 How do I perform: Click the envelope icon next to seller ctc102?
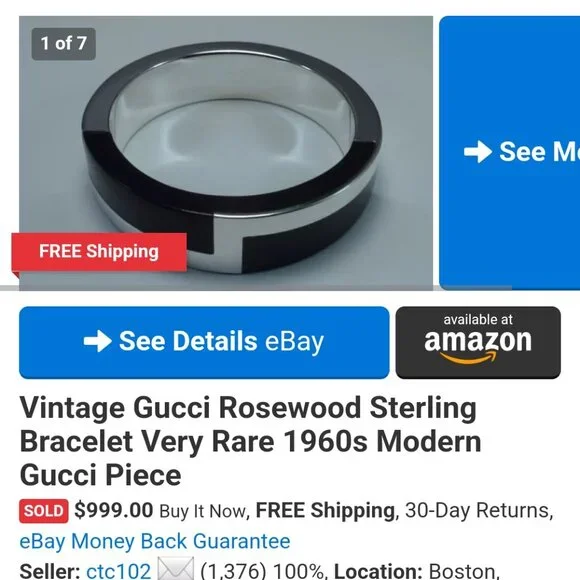[175, 570]
